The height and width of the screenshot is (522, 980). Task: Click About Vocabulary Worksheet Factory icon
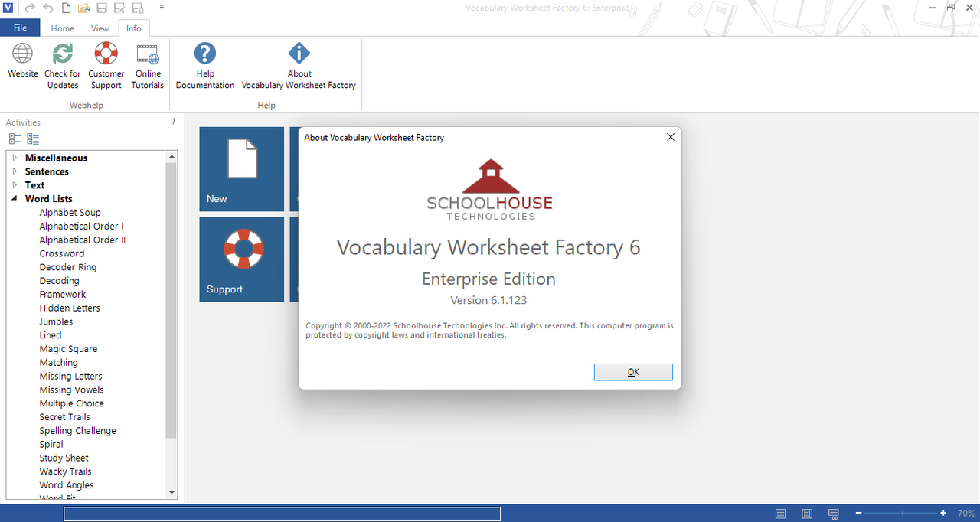(299, 66)
